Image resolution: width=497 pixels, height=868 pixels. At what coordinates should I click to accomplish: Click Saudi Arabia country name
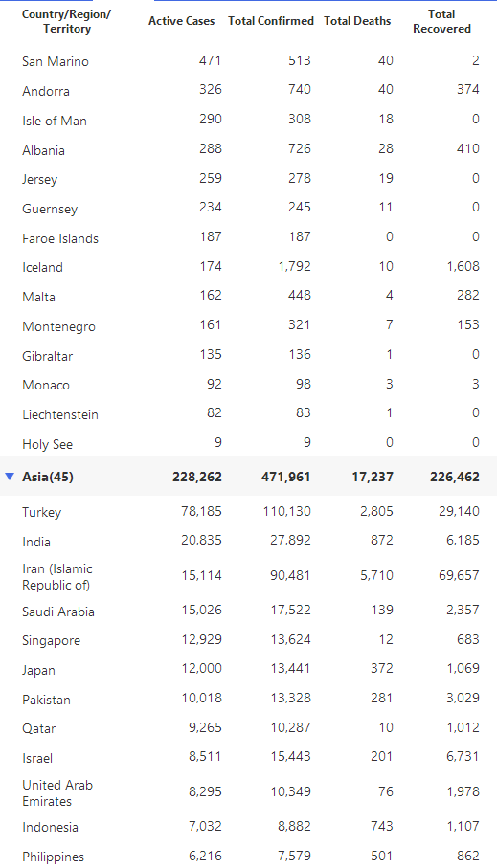tap(58, 612)
